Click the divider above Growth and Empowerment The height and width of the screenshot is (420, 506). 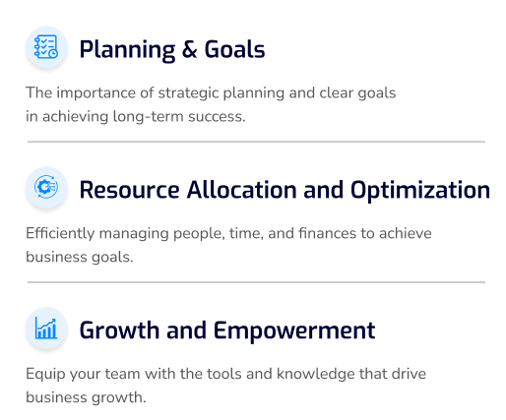click(x=256, y=282)
